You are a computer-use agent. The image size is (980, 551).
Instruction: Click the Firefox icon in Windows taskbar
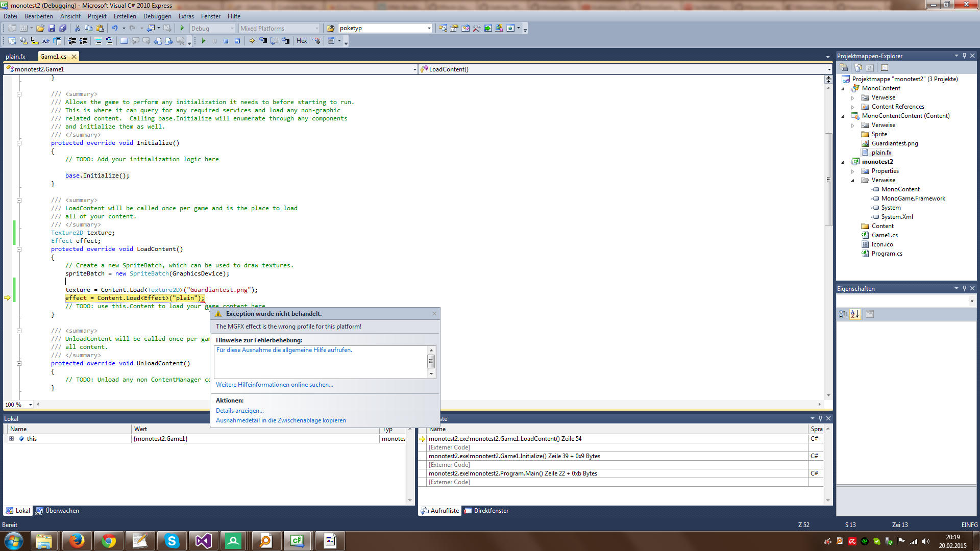point(77,541)
